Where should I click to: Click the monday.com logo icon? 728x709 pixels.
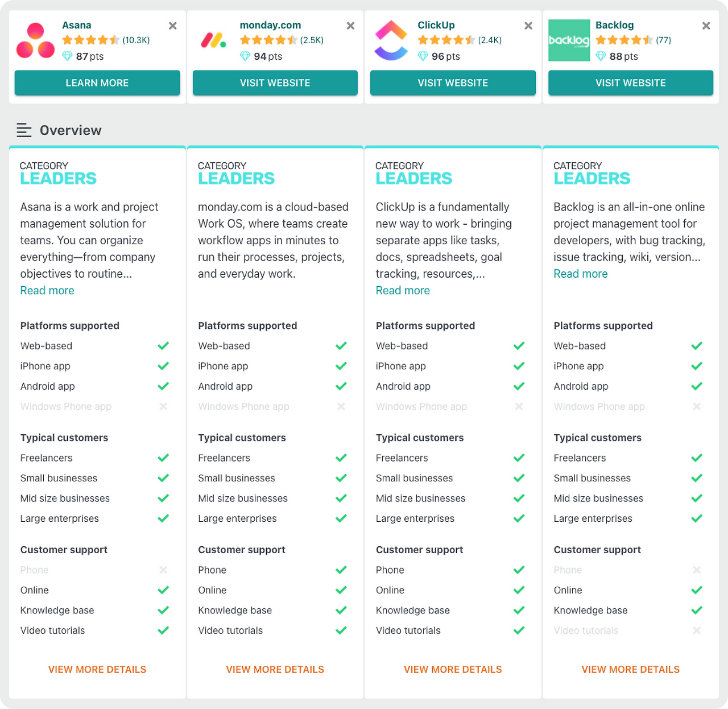pos(213,40)
